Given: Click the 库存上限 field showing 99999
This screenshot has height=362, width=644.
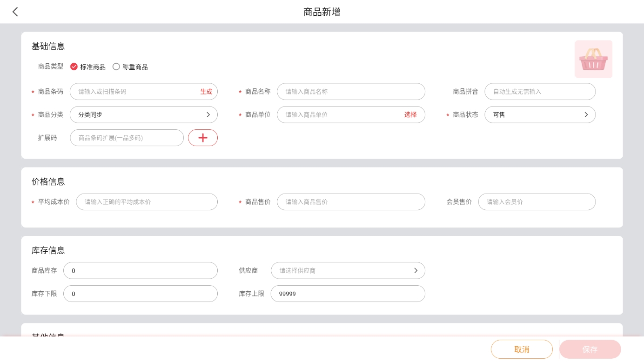Looking at the screenshot, I should point(348,294).
